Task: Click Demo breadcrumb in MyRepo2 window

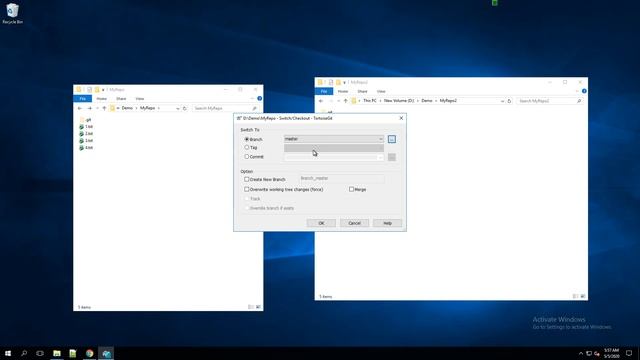Action: coord(427,100)
